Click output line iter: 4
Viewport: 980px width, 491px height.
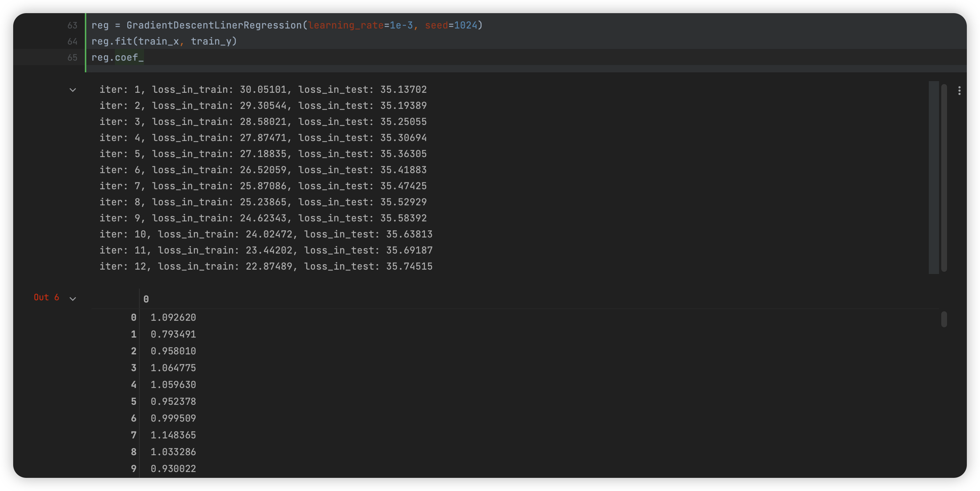tap(263, 138)
